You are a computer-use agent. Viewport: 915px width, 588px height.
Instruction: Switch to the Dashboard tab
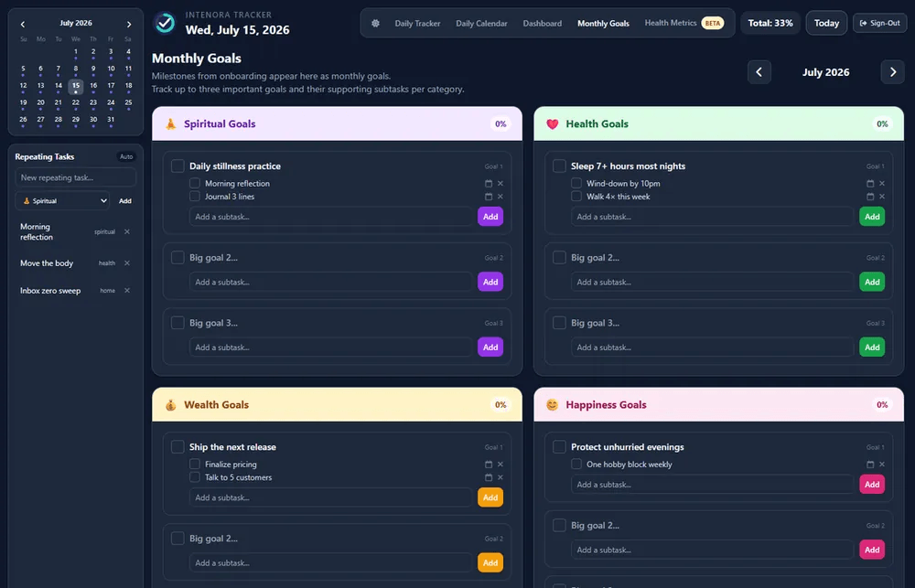pos(542,24)
